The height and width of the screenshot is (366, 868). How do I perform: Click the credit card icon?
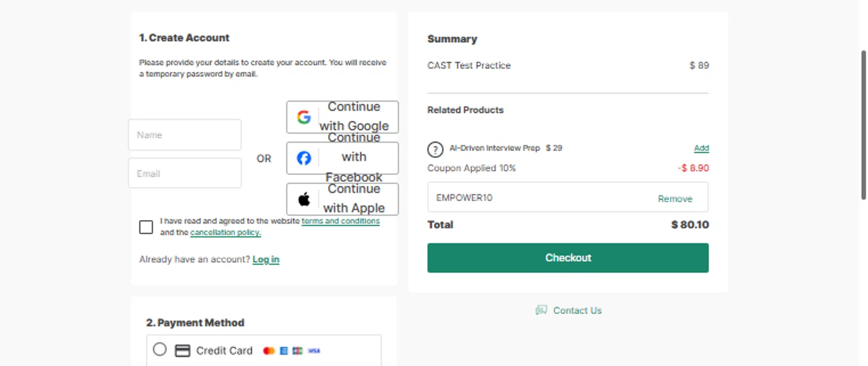click(183, 350)
